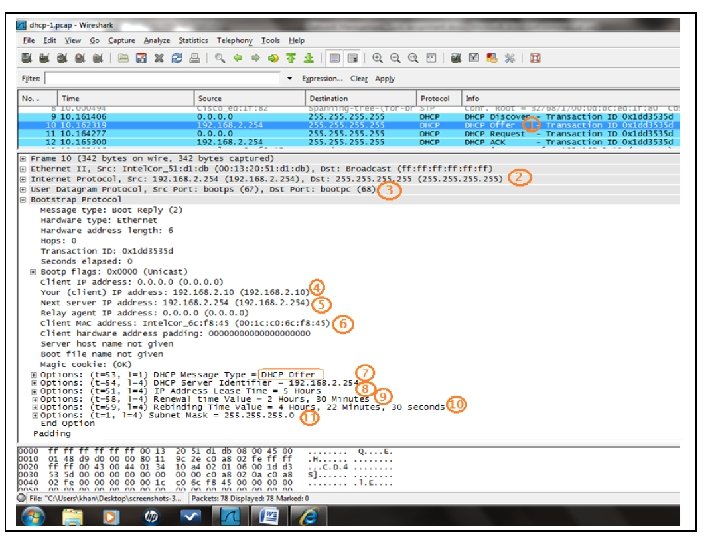Click inside the display filter text field
This screenshot has height=540, width=720.
point(162,79)
